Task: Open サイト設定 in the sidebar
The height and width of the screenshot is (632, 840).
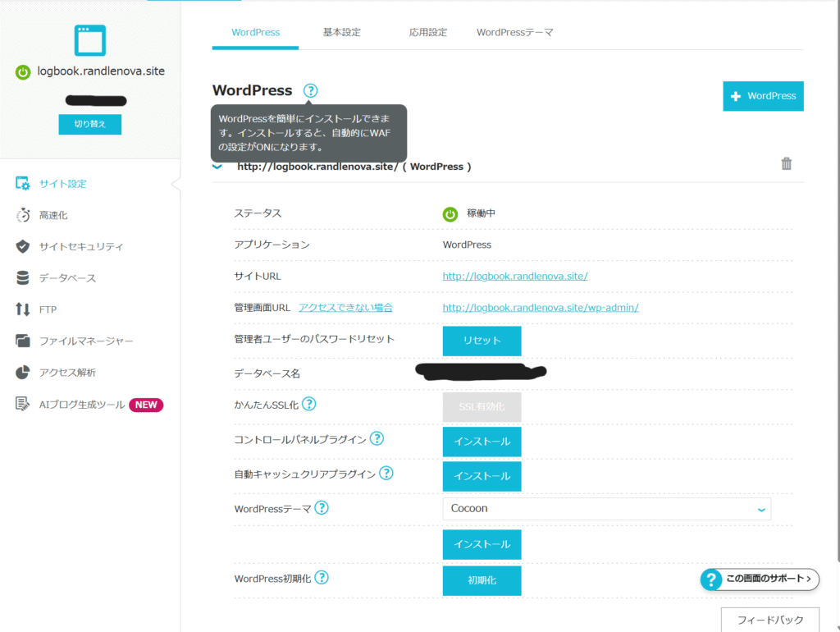Action: click(x=62, y=184)
